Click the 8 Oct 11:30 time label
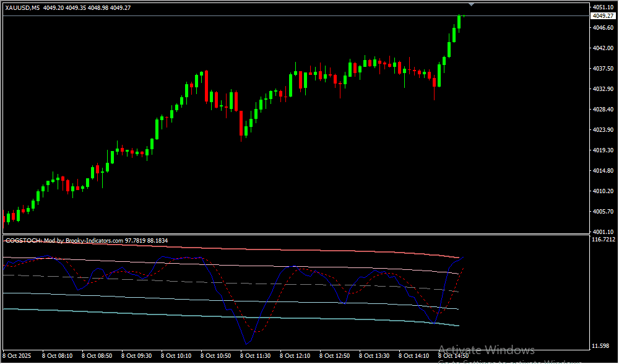619x364 pixels. coord(255,356)
